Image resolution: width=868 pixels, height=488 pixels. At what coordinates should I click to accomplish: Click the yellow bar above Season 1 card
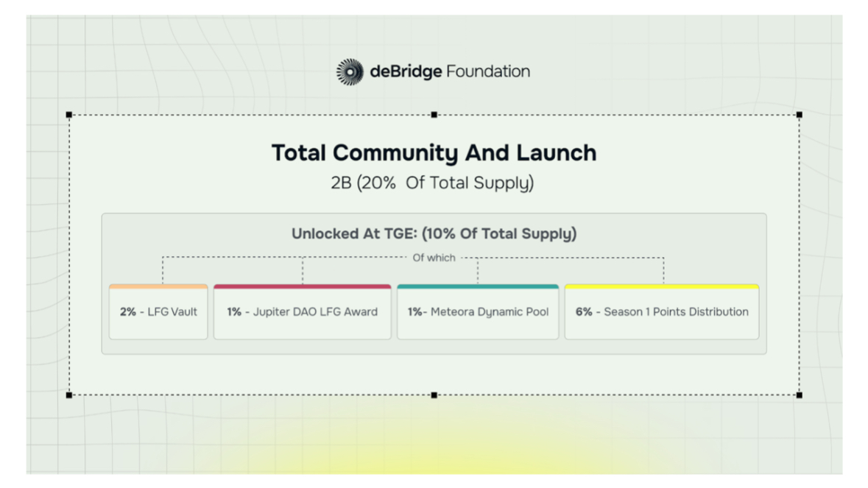[x=662, y=286]
